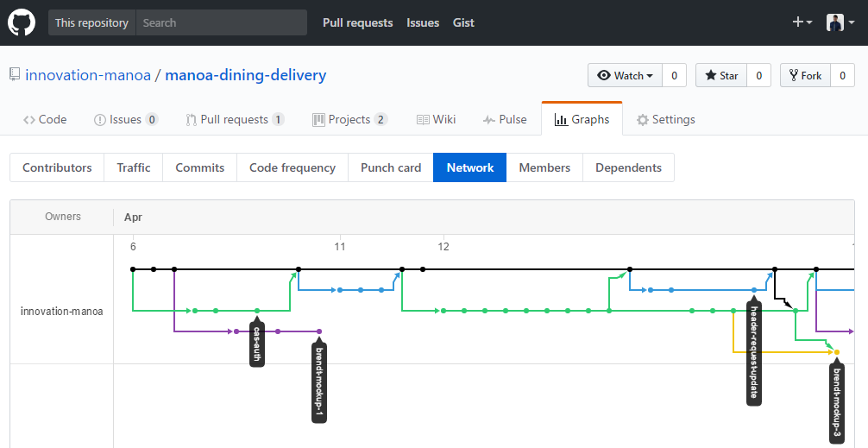Click the Graphs tab bar-chart icon
This screenshot has height=448, width=868.
pos(562,120)
